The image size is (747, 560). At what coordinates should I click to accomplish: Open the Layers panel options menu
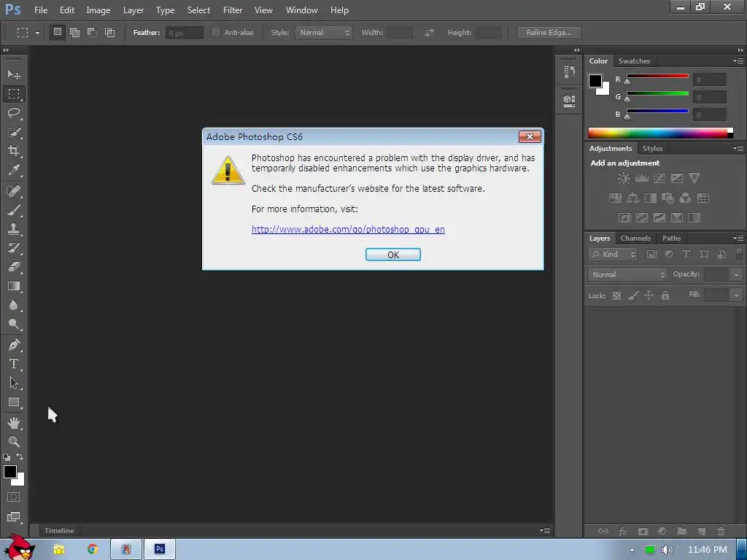click(738, 238)
